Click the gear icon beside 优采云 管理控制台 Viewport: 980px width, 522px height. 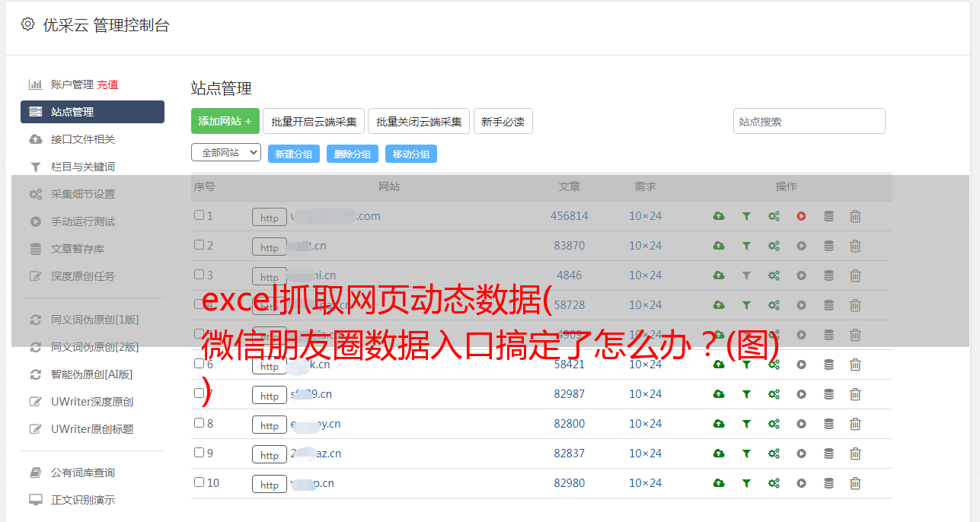[x=27, y=24]
